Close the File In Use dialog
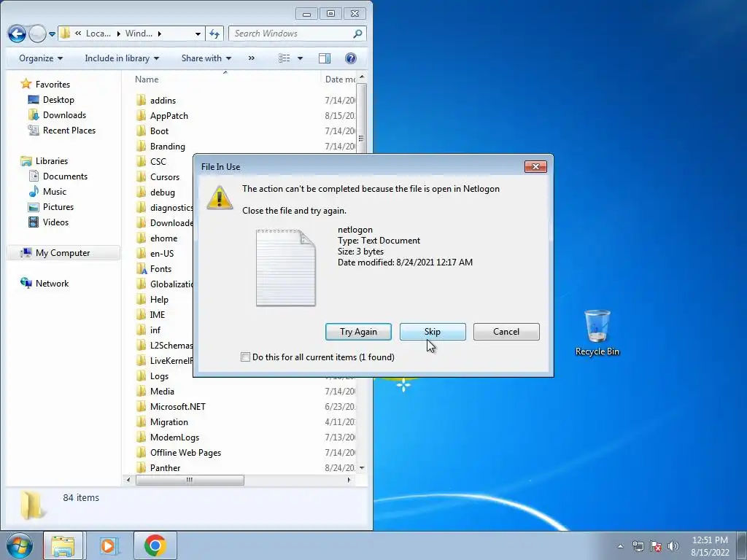747x560 pixels. click(x=535, y=166)
